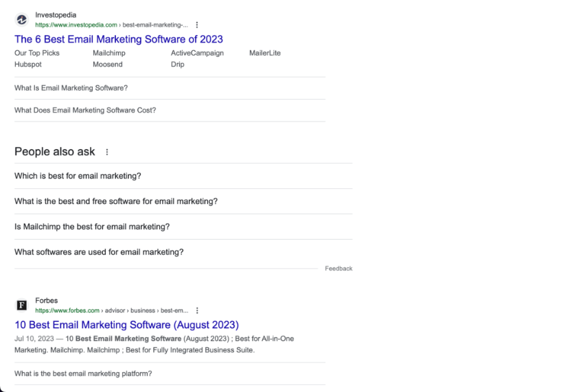Open options menu next to Forbes URL
565x392 pixels.
[x=197, y=310]
